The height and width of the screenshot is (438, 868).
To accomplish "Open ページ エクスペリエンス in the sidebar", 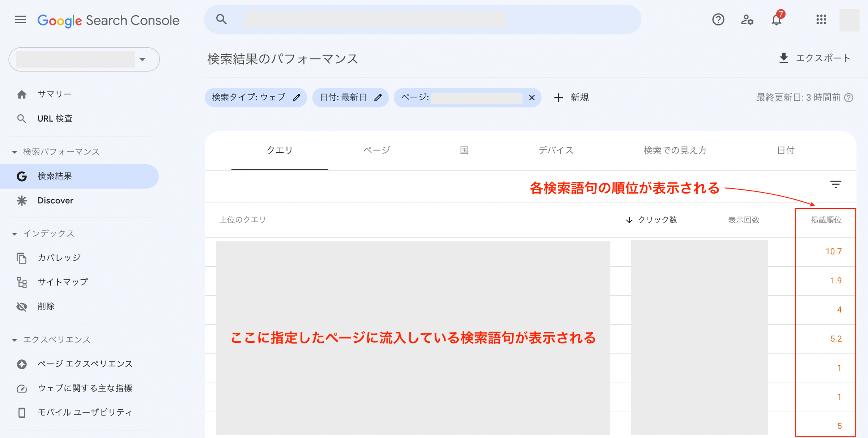I will click(85, 364).
